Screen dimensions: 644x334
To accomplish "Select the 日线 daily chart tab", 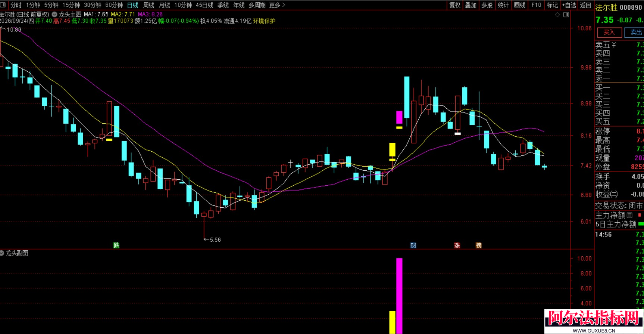I will pos(133,5).
